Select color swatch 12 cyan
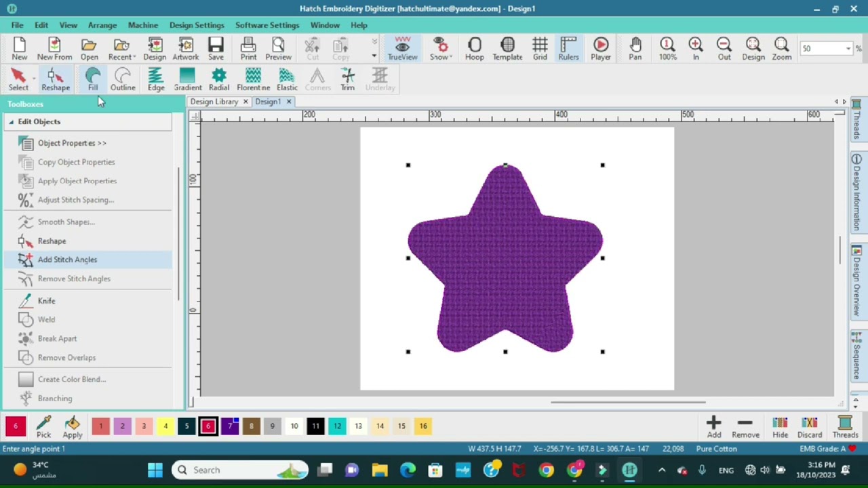Image resolution: width=868 pixels, height=488 pixels. 337,426
